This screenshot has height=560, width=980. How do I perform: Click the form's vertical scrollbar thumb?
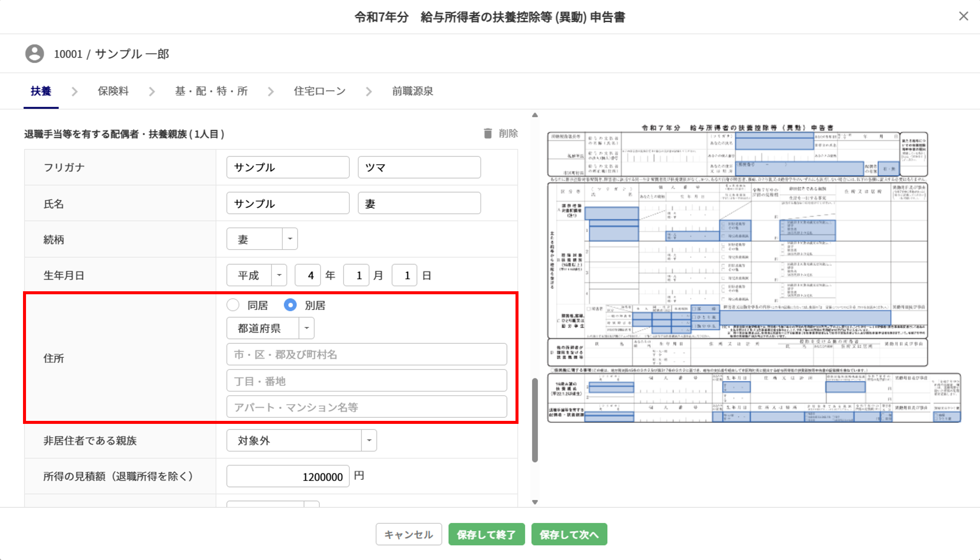tap(535, 420)
